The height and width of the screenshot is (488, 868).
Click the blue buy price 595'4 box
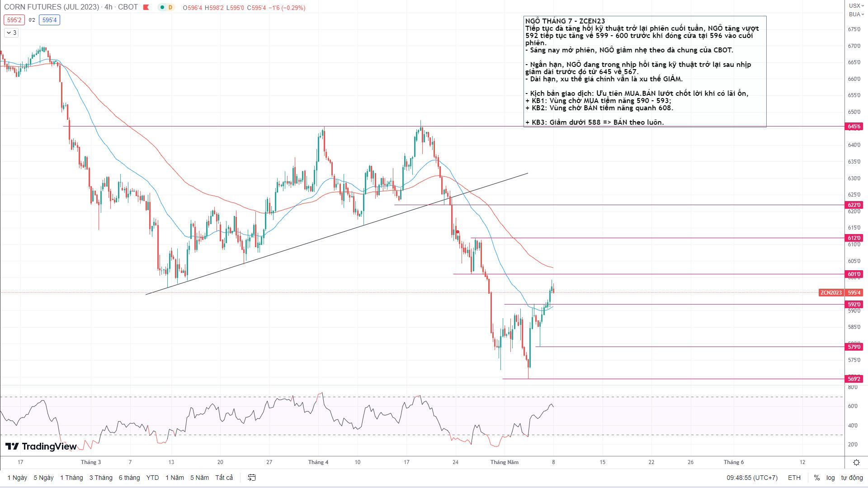tap(49, 20)
